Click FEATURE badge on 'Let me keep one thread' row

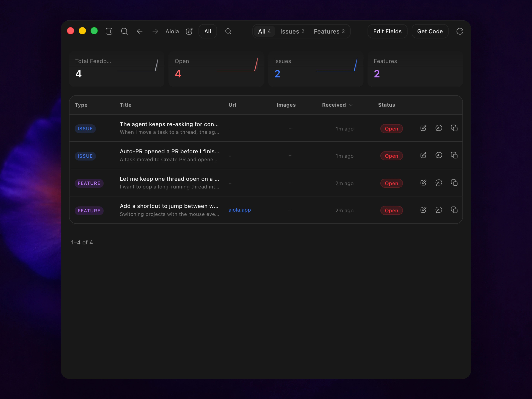coord(89,183)
